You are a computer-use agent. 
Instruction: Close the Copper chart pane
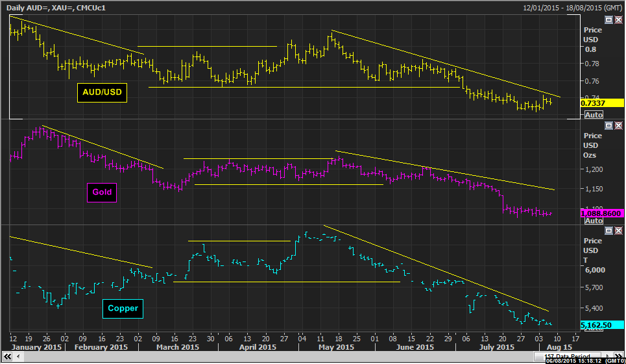coord(618,230)
